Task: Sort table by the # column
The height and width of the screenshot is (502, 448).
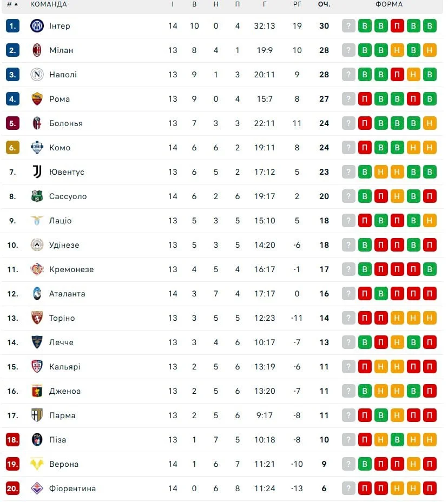Action: [12, 4]
